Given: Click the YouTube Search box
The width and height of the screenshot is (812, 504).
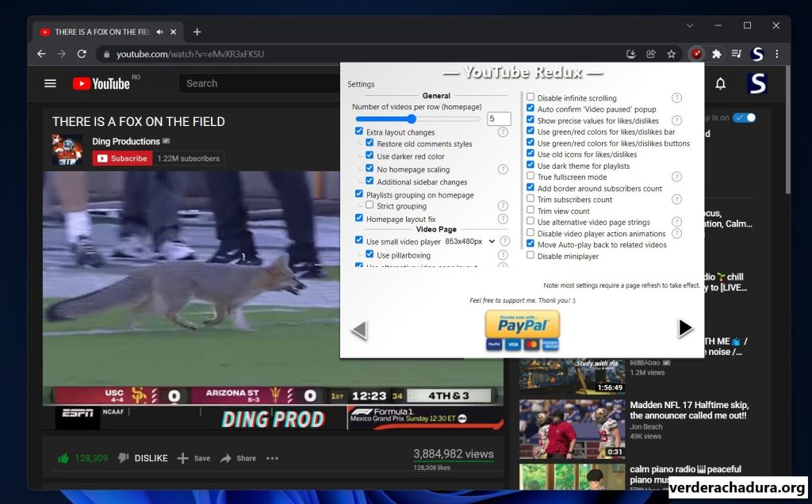Looking at the screenshot, I should tap(259, 83).
